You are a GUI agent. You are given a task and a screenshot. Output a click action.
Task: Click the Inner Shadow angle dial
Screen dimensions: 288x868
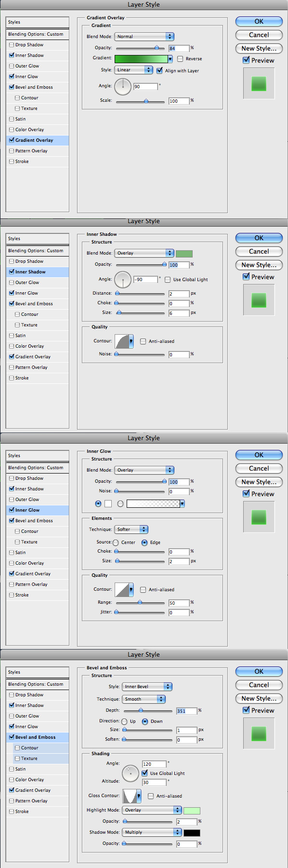pyautogui.click(x=123, y=279)
